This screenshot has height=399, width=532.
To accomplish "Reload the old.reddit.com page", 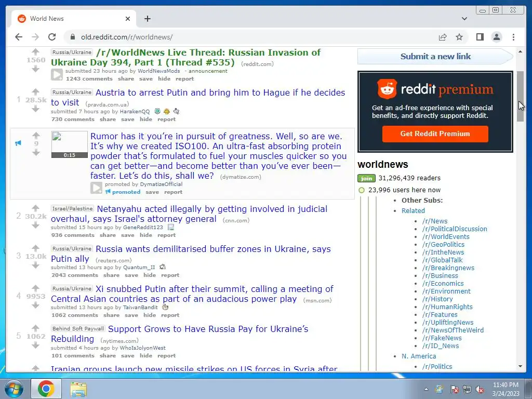I will pyautogui.click(x=52, y=37).
